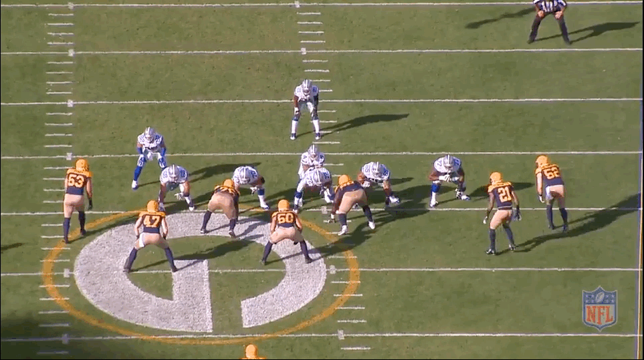Select the Cowboys lineman at far right end

448,175
